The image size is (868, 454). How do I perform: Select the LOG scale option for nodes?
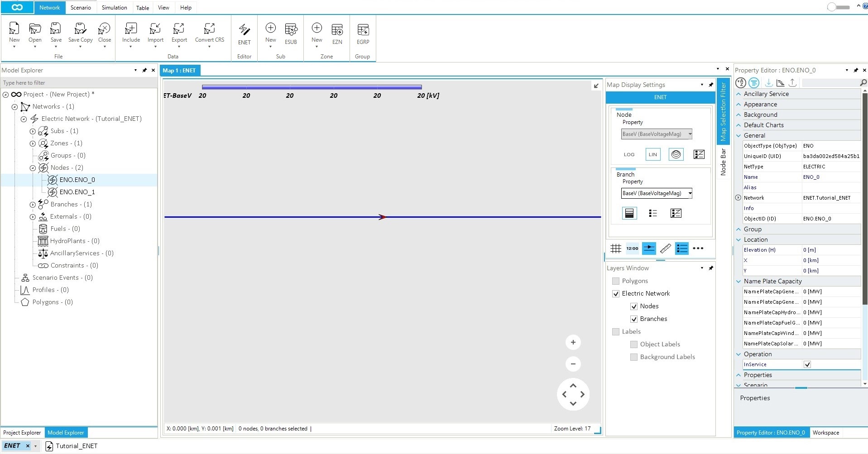click(x=629, y=154)
